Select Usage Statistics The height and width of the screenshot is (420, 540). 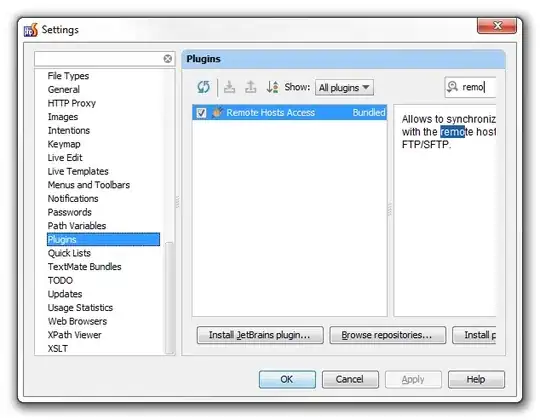pyautogui.click(x=80, y=307)
